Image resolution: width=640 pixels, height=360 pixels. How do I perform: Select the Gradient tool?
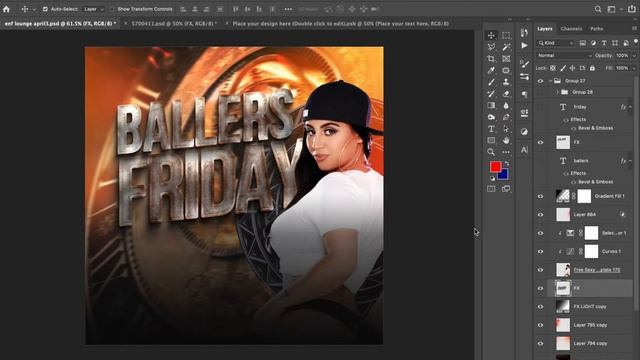coord(491,105)
